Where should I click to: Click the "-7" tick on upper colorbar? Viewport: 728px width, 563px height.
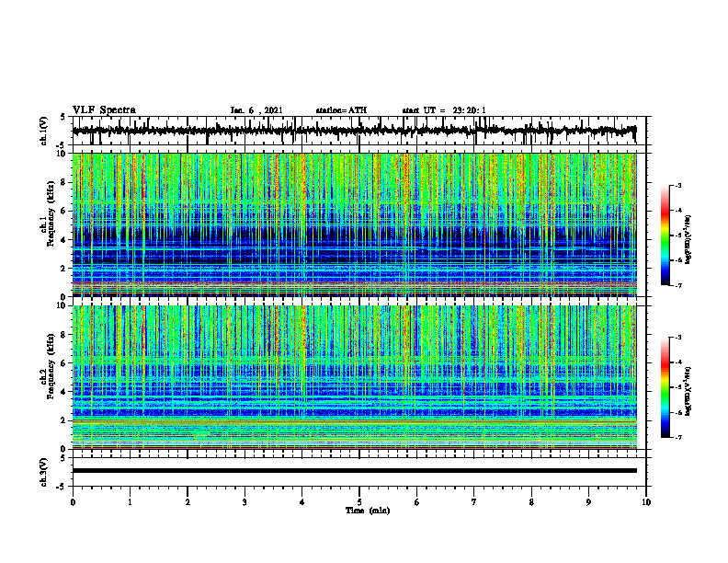(677, 285)
